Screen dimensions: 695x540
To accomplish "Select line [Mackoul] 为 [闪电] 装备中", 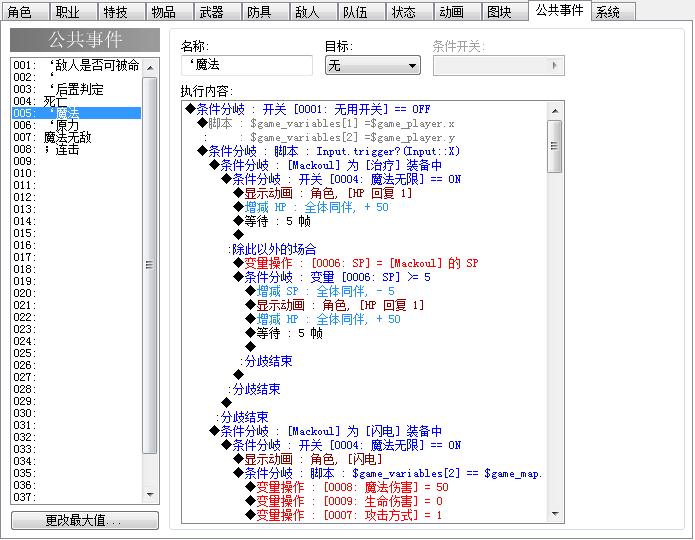I will (326, 431).
